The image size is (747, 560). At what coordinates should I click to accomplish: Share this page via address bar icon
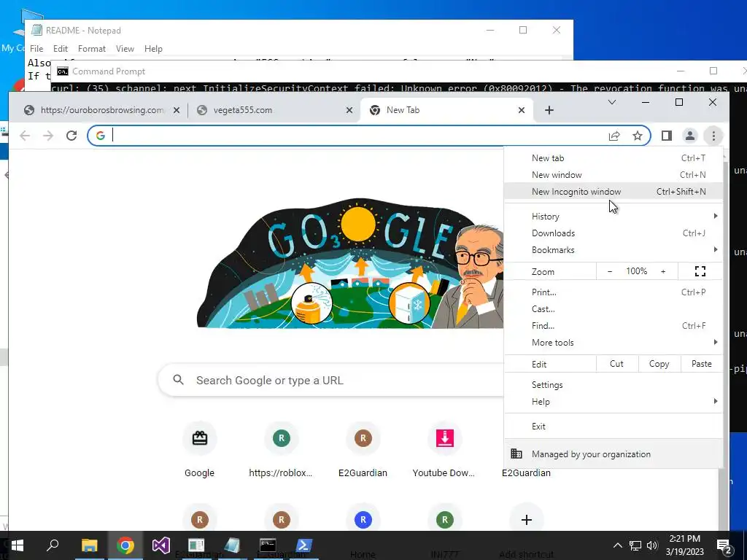(614, 136)
